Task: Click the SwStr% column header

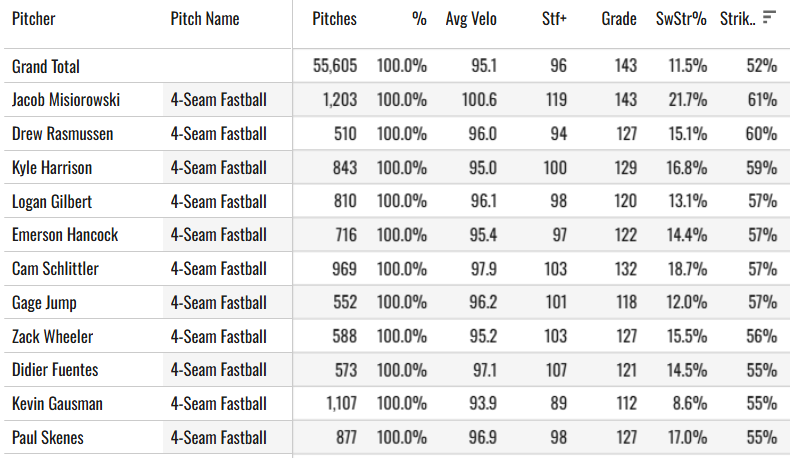Action: 681,19
